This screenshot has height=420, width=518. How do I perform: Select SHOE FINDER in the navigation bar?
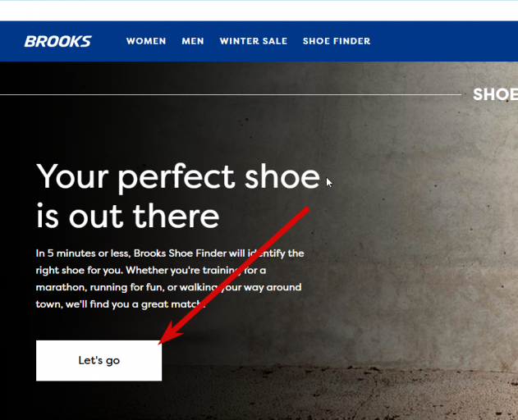[x=337, y=41]
